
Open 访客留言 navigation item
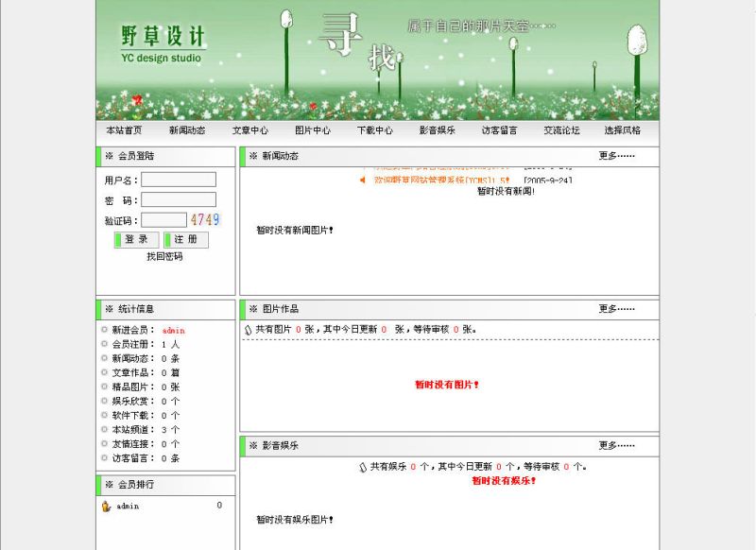500,130
